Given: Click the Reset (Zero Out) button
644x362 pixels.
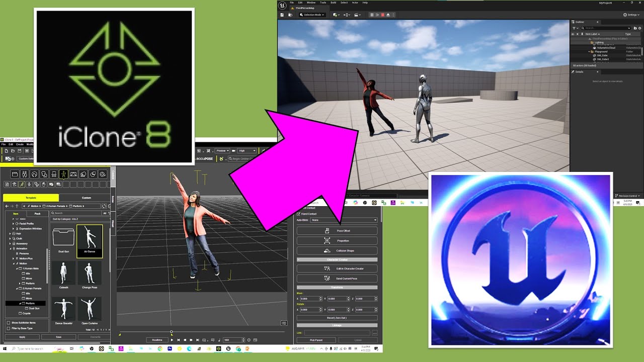Looking at the screenshot, I should click(x=337, y=318).
